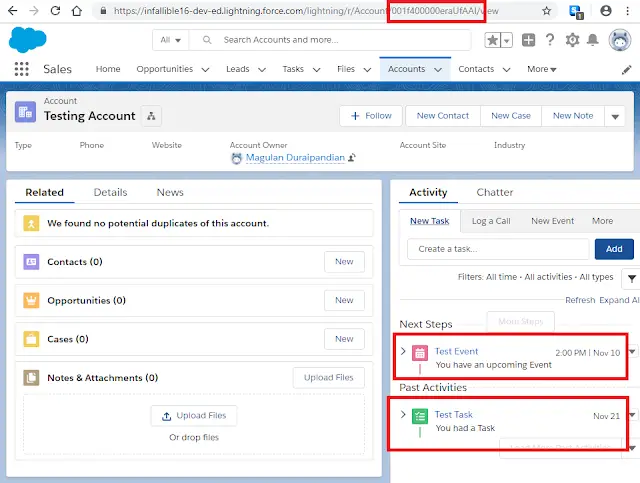Click the Salesforce cloud logo
640x483 pixels.
pos(27,40)
